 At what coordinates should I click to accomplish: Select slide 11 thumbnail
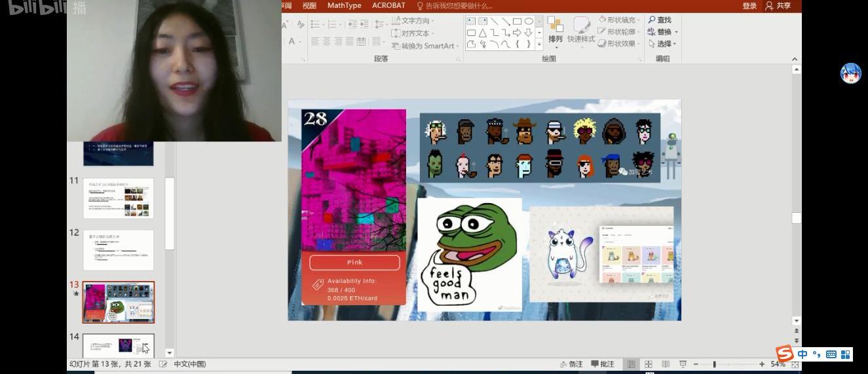click(x=119, y=198)
